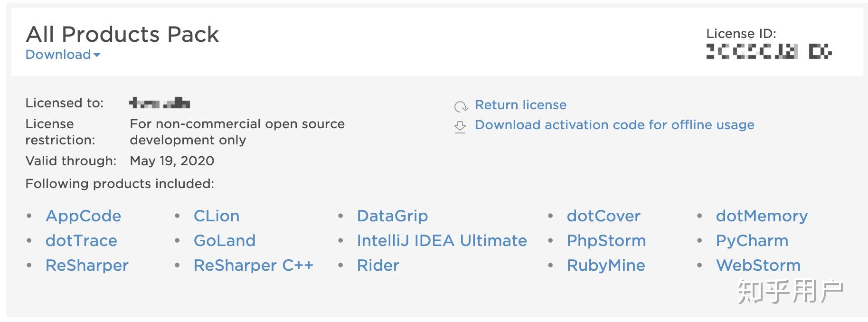The height and width of the screenshot is (322, 868).
Task: Open the Download dropdown under All Products Pack
Action: pyautogui.click(x=63, y=55)
